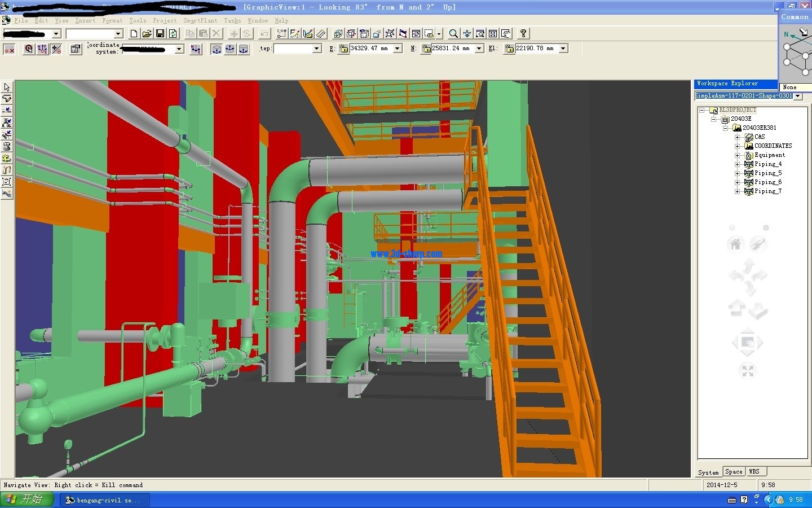This screenshot has width=812, height=508.
Task: Switch to the System tab
Action: coord(708,472)
